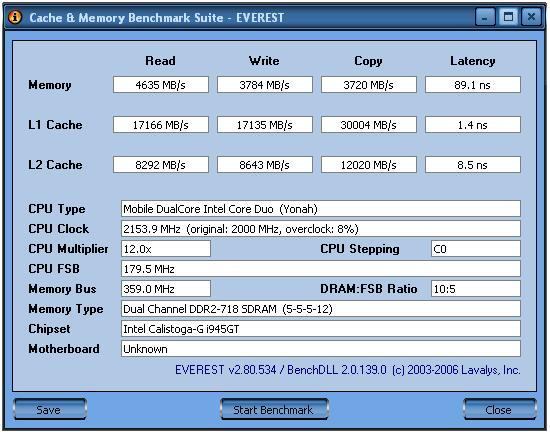This screenshot has height=432, width=550.
Task: Click the CPU Stepping C0 field
Action: point(476,249)
